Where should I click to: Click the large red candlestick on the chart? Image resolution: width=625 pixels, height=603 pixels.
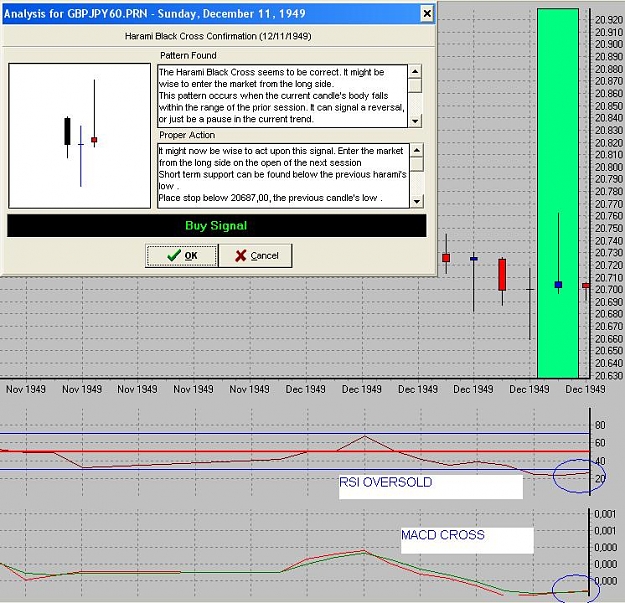[502, 275]
